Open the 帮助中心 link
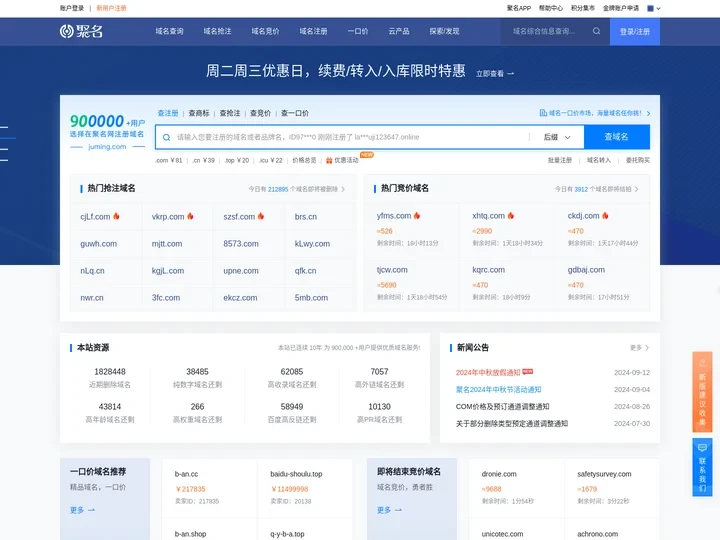Screen dimensions: 720x540 [x=551, y=8]
